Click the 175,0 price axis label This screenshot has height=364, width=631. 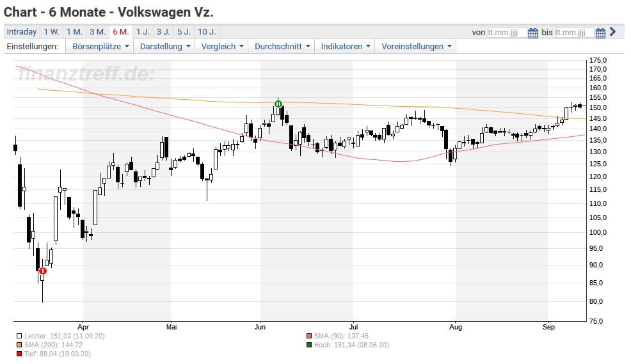598,60
